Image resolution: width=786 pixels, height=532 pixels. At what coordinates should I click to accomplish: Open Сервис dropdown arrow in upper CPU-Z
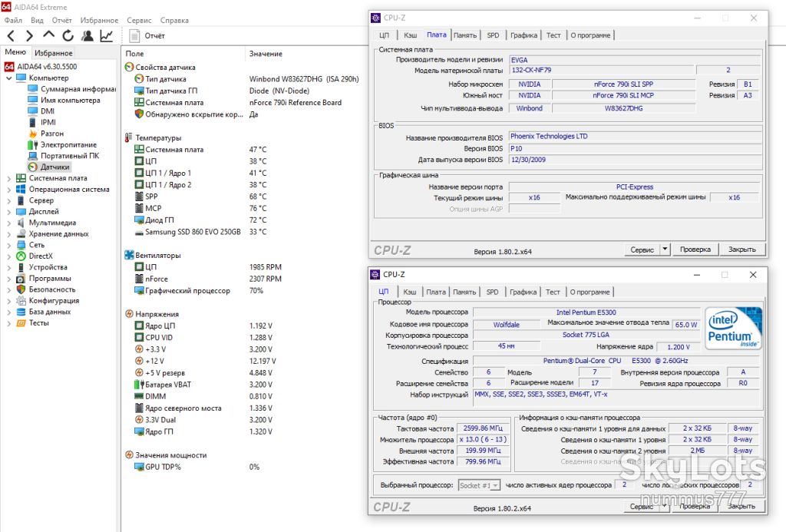click(665, 249)
